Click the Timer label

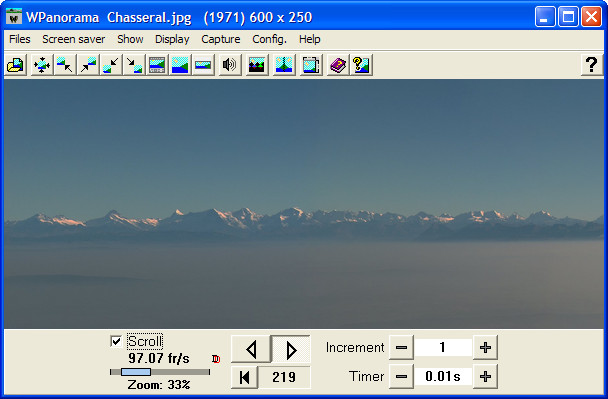(x=366, y=376)
